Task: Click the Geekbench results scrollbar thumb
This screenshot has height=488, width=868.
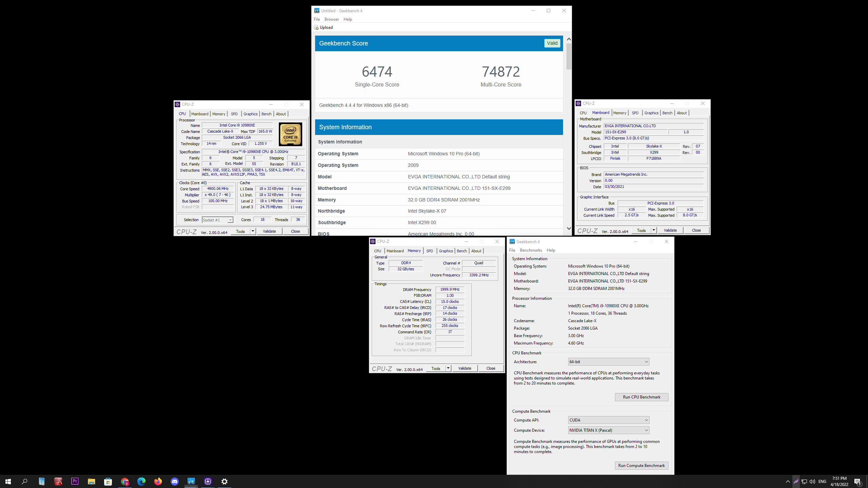Action: point(569,56)
